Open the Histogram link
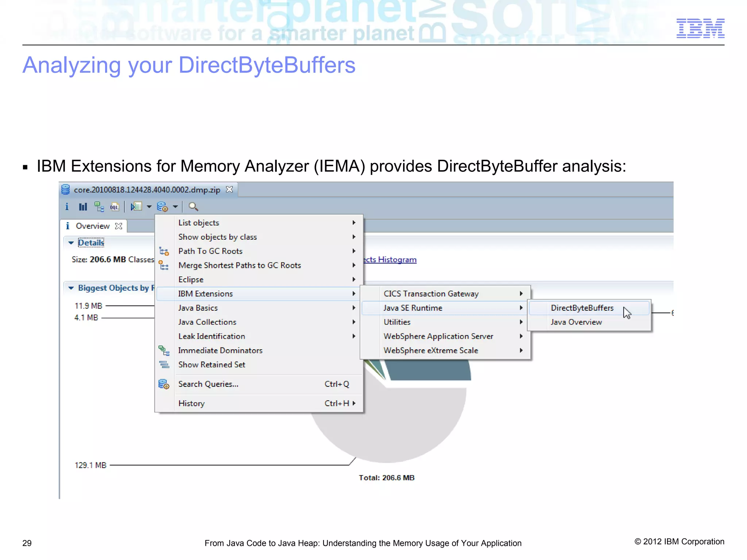Viewport: 747px width, 560px height. [390, 260]
